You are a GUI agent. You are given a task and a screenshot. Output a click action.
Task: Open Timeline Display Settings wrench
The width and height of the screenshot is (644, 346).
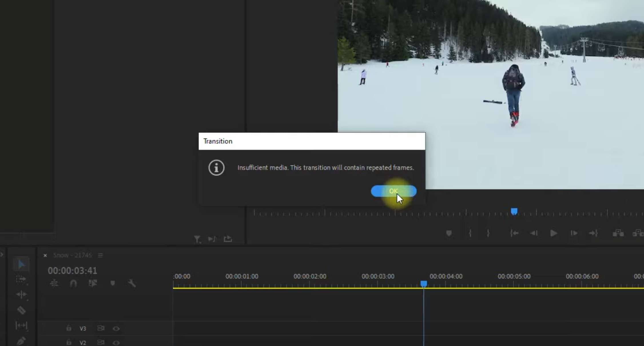132,283
